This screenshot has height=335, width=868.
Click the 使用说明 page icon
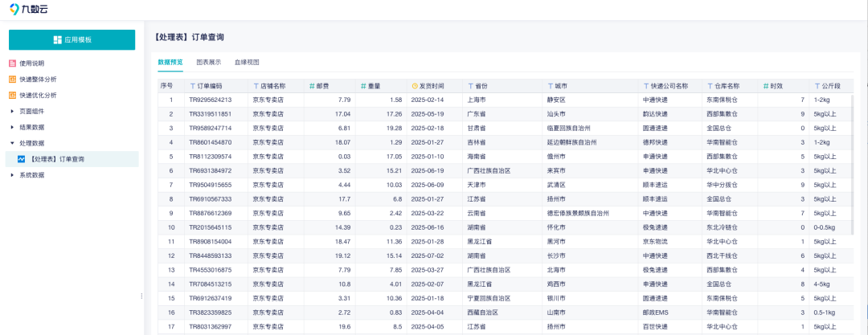(x=12, y=63)
